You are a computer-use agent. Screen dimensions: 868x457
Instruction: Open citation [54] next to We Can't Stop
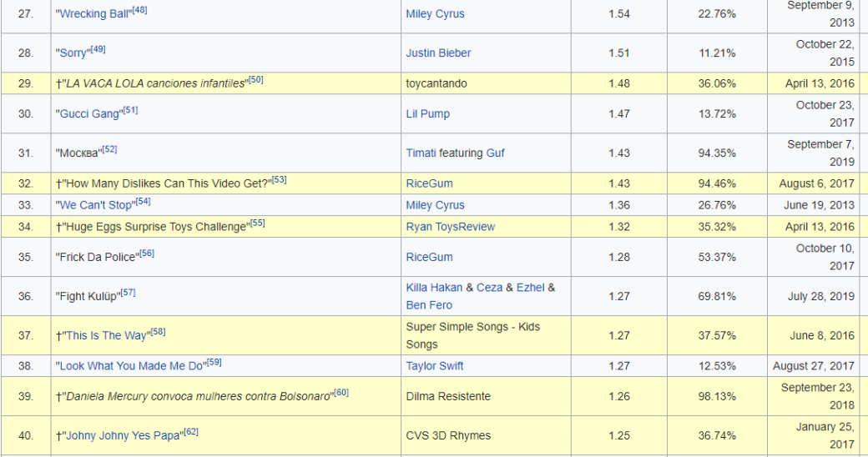click(143, 201)
